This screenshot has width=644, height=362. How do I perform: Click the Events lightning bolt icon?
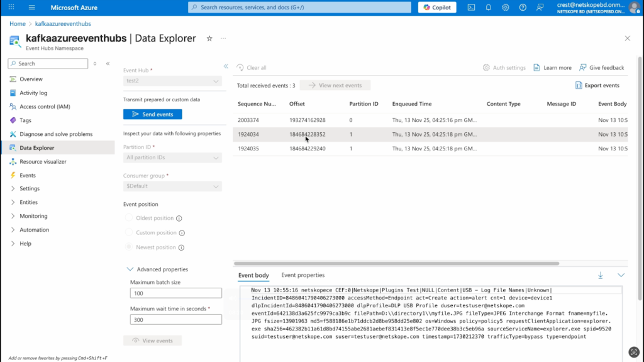[x=13, y=175]
